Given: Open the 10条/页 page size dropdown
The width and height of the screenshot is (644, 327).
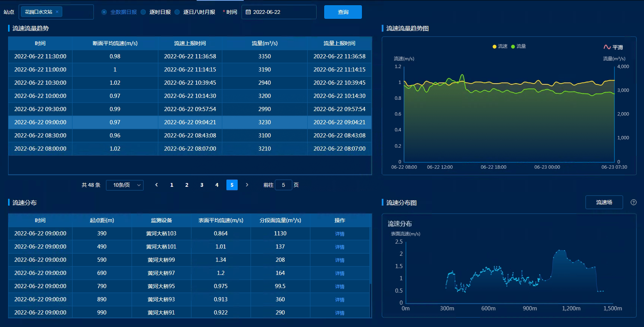Looking at the screenshot, I should click(x=125, y=185).
